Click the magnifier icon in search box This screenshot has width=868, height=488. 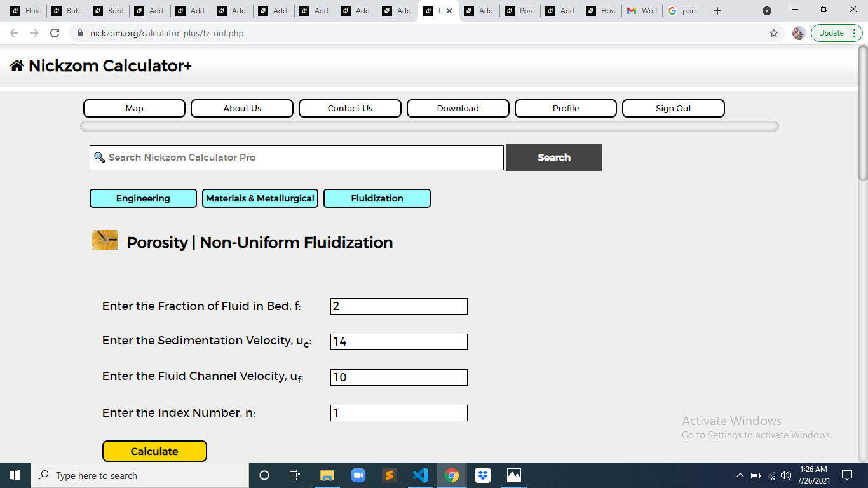tap(99, 157)
